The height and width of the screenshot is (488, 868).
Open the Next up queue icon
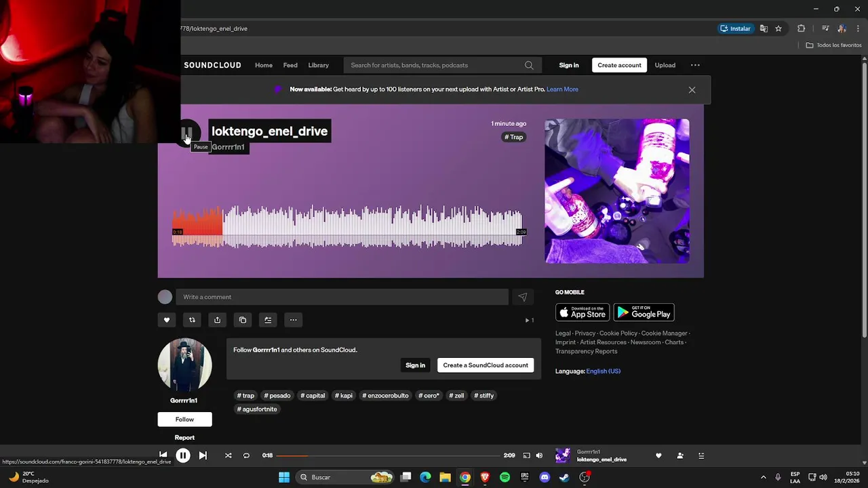point(702,455)
